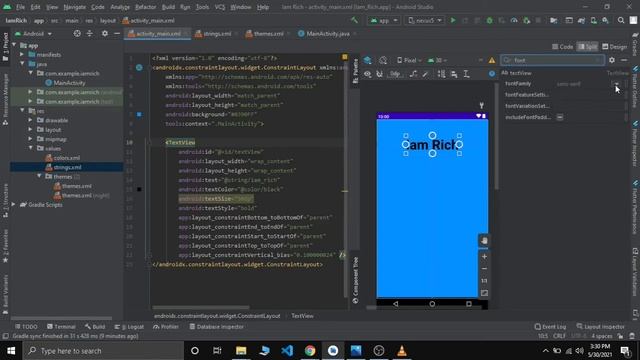Switch editor to Design view mode

(x=614, y=47)
